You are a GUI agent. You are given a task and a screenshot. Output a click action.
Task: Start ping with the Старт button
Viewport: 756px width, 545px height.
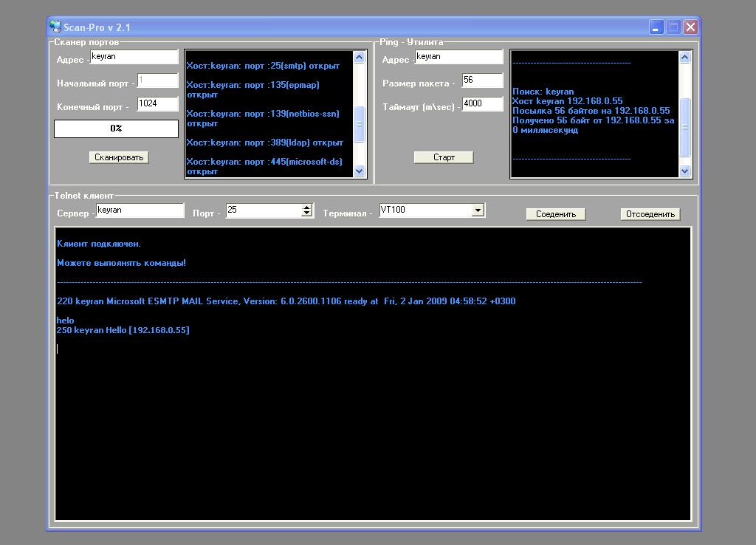click(x=444, y=157)
